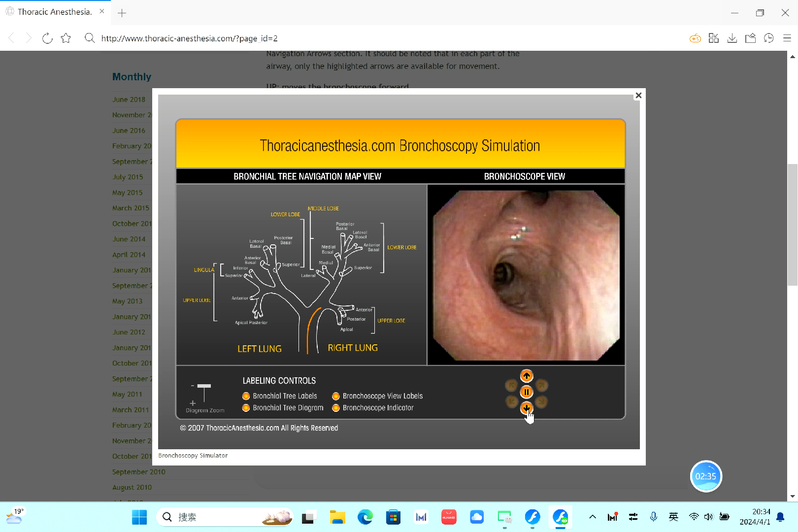This screenshot has height=532, width=798.
Task: Pause the bronchoscope with the center pause button
Action: 527,392
